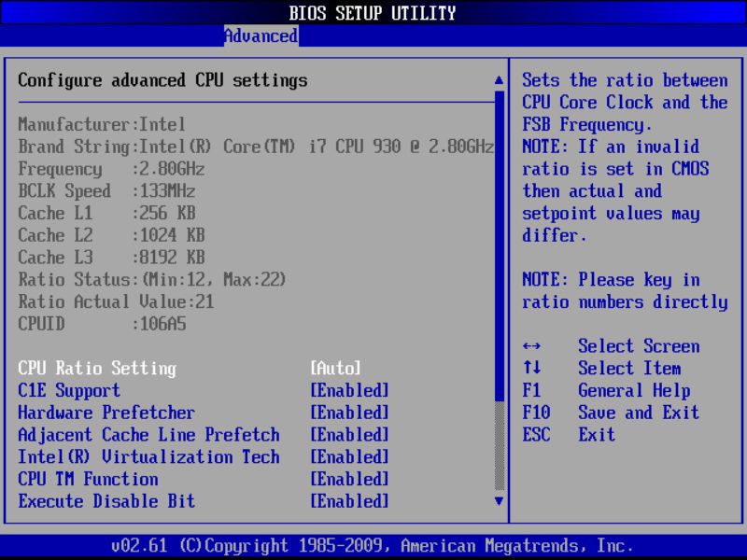This screenshot has height=560, width=747.
Task: Click the downward scroll arrow
Action: pyautogui.click(x=497, y=502)
